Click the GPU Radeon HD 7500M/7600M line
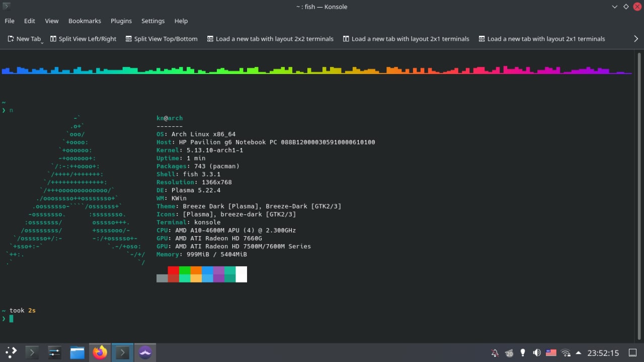Viewport: 644px width, 362px height. tap(234, 247)
